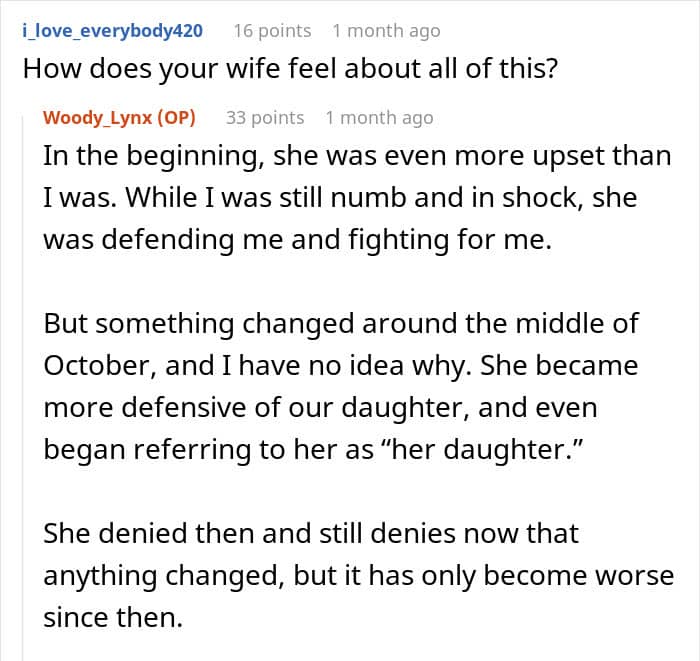700x661 pixels.
Task: Click the line mentioning "numb and in shock"
Action: 340,198
